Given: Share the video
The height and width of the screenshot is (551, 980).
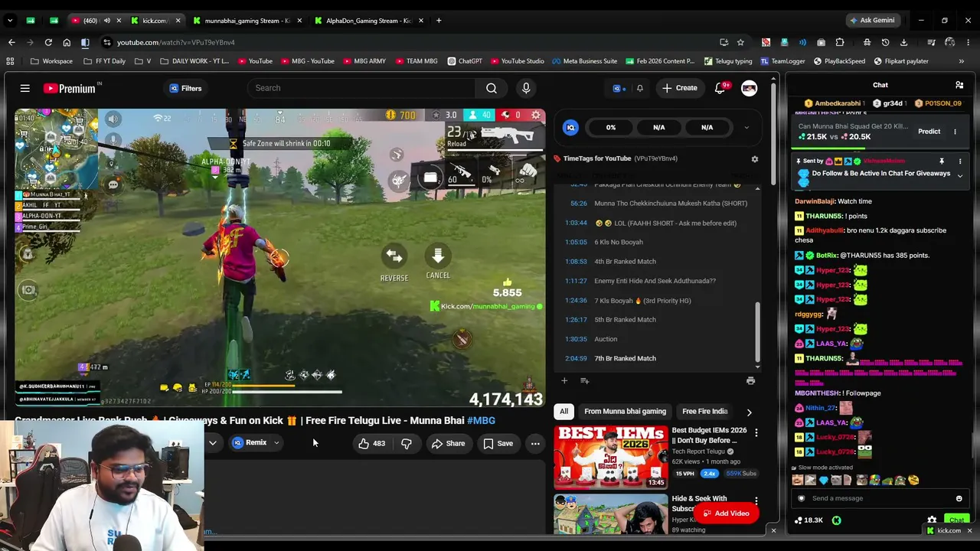Looking at the screenshot, I should click(448, 443).
